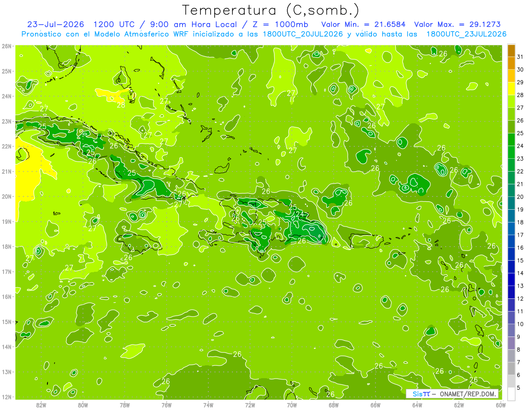Click the legend swatch between 24 and 25
Screen dimensions: 532x411
[x=511, y=139]
